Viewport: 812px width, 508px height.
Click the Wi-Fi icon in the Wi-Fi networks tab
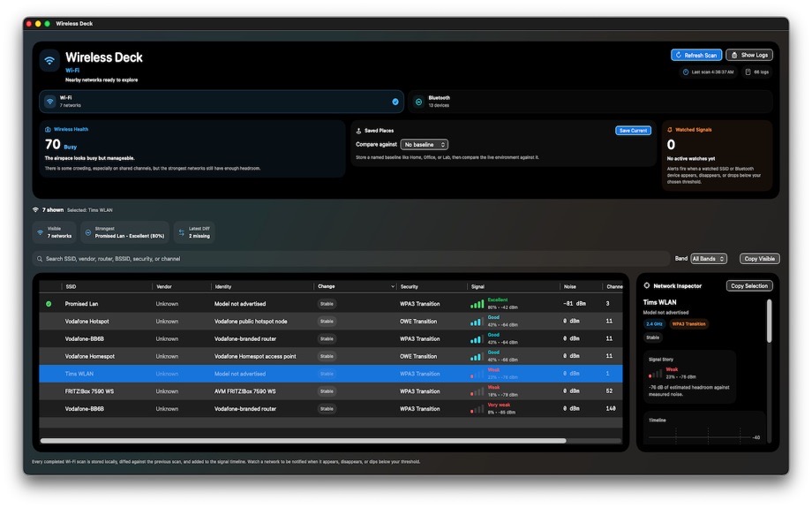(50, 102)
